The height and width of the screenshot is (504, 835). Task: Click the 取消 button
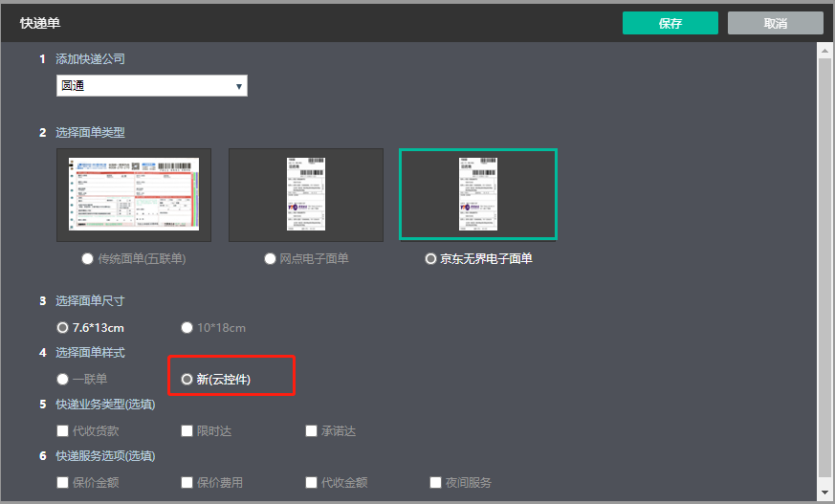[x=776, y=23]
